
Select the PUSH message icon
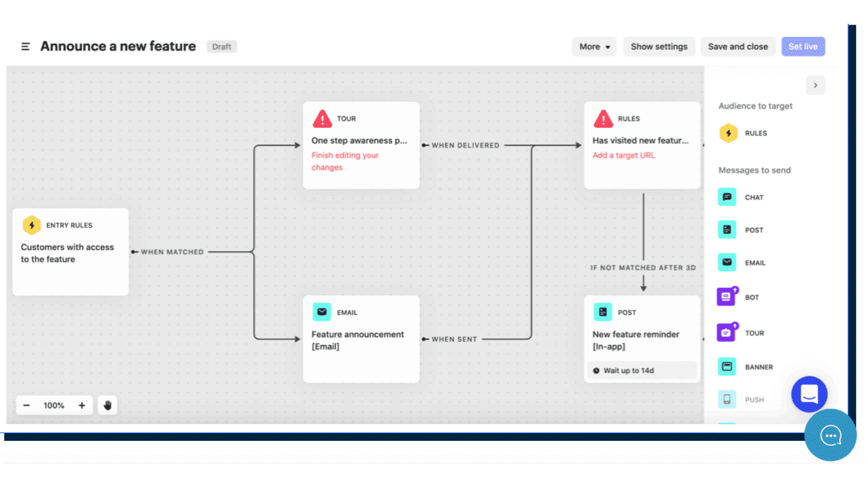[x=728, y=399]
